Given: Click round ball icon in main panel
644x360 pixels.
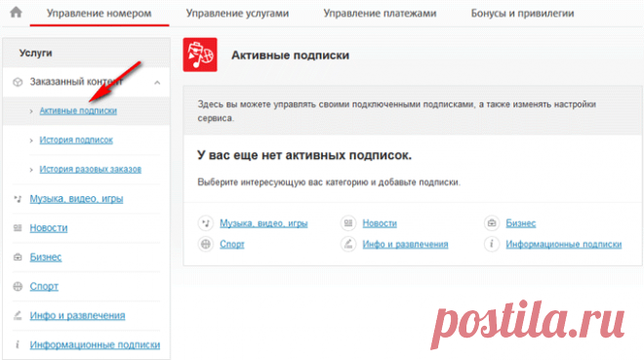Looking at the screenshot, I should tap(206, 244).
